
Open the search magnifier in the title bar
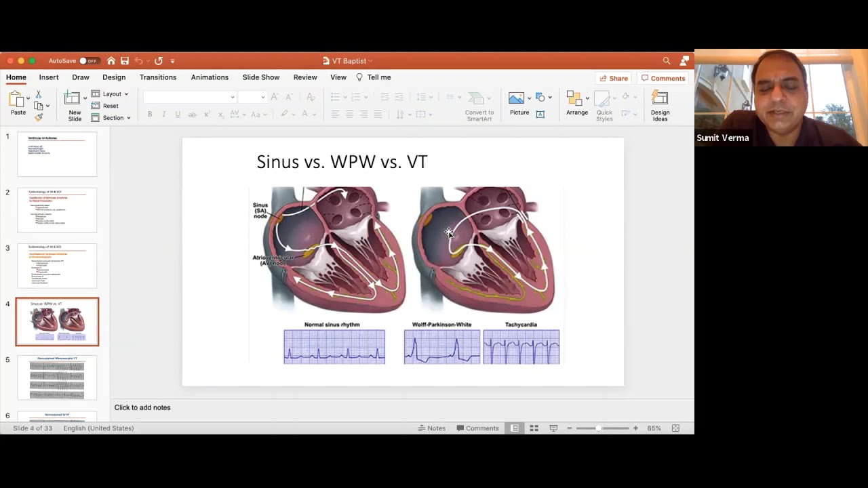click(x=667, y=61)
